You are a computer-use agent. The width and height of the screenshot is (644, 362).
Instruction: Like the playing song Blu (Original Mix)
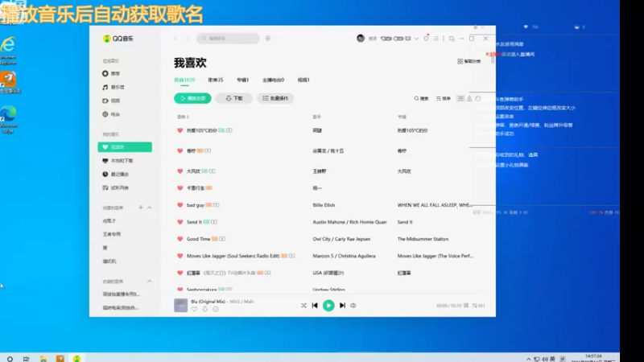194,309
